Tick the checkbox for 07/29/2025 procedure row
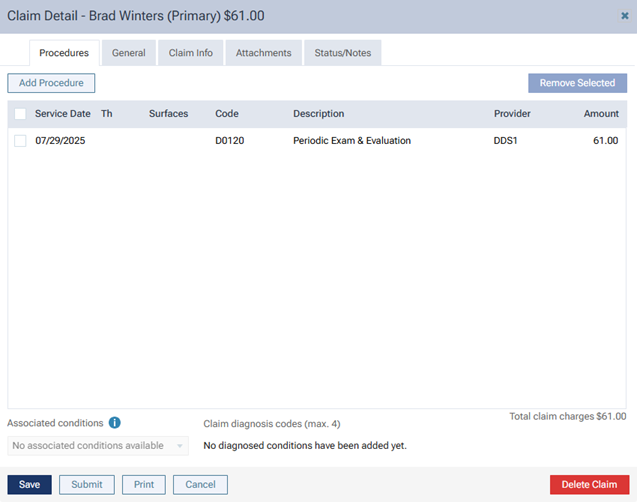 [20, 141]
